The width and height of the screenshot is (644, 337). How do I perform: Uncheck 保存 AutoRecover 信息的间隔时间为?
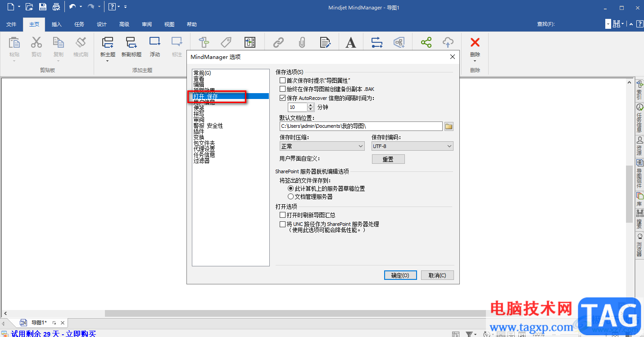click(x=283, y=98)
